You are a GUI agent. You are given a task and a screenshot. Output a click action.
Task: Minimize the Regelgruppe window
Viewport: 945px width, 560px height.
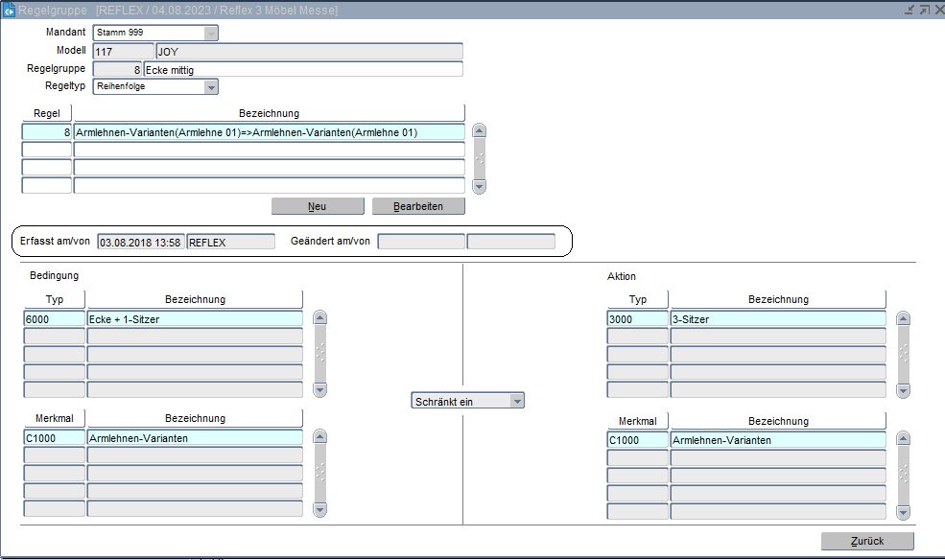(x=909, y=10)
